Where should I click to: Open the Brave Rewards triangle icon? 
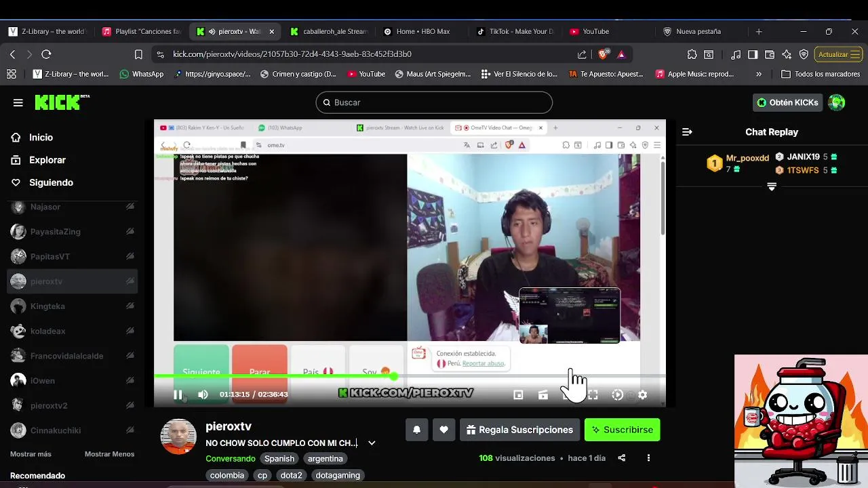pos(621,54)
